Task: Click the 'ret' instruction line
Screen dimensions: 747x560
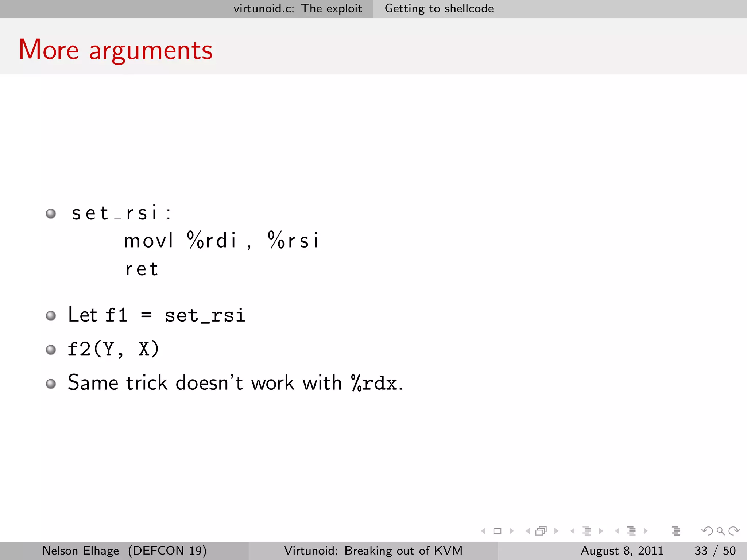Action: click(x=141, y=269)
